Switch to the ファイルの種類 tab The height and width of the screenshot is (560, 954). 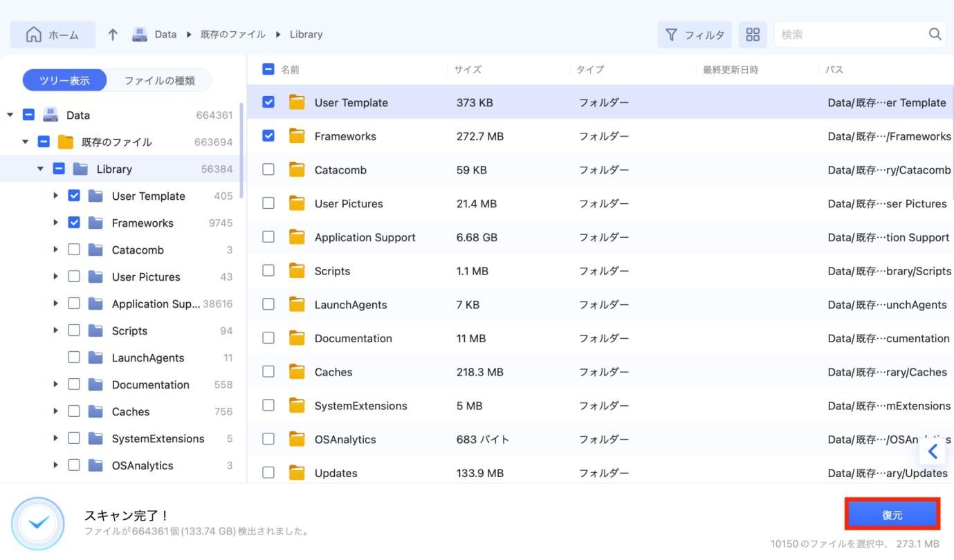159,81
